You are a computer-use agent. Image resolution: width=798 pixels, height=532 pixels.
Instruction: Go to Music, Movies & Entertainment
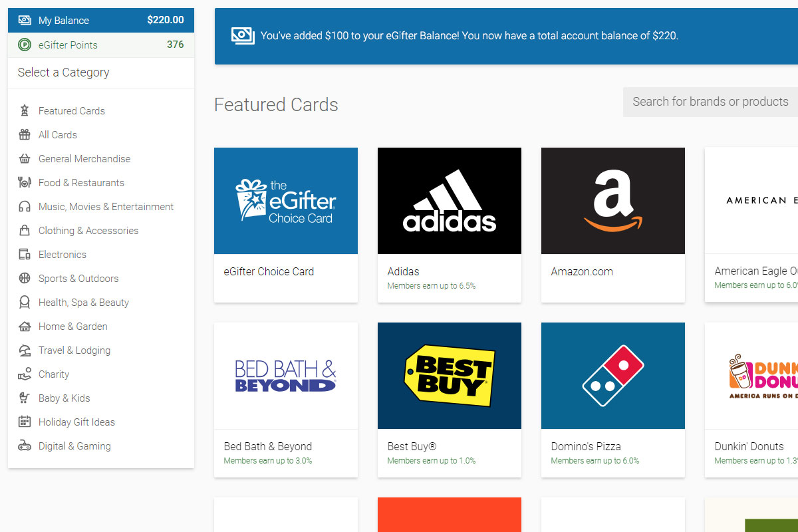tap(106, 207)
